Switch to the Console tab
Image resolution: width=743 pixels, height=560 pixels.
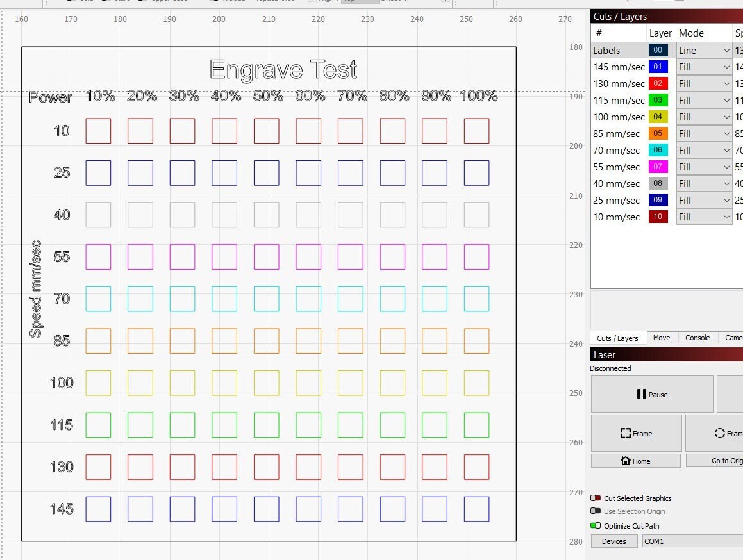697,338
